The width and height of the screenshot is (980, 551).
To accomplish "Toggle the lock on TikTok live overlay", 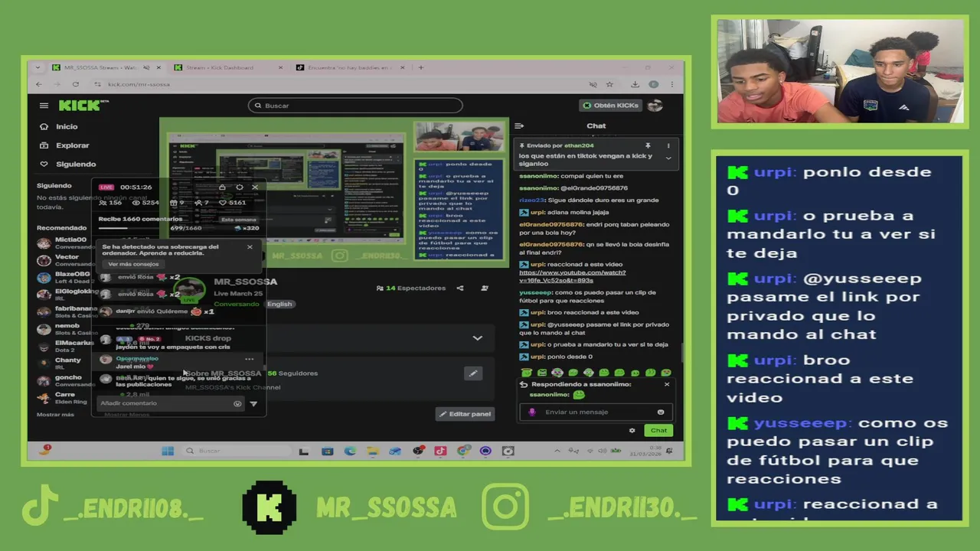I will (x=222, y=187).
